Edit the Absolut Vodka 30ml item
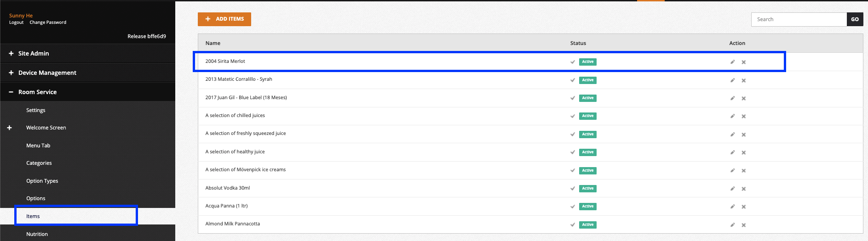 [x=732, y=189]
